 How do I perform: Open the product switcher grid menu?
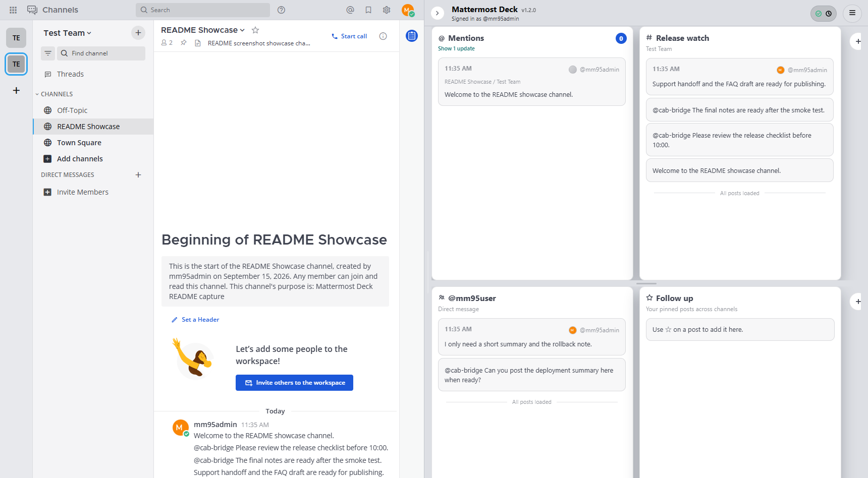13,10
